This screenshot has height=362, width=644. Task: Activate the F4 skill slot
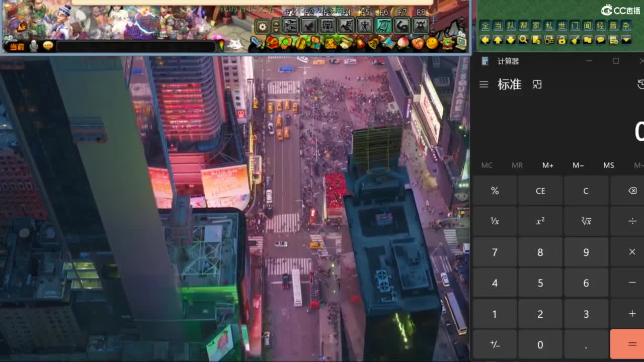click(346, 26)
